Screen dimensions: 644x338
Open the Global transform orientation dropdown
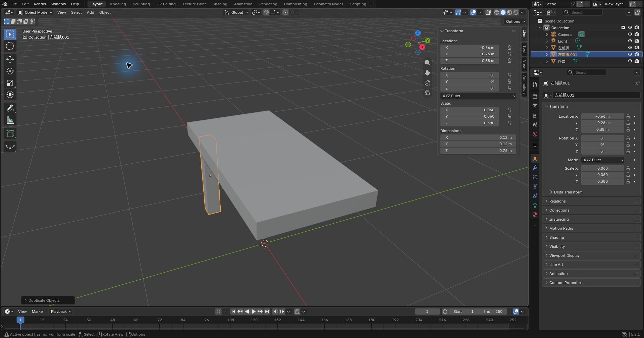pos(236,12)
